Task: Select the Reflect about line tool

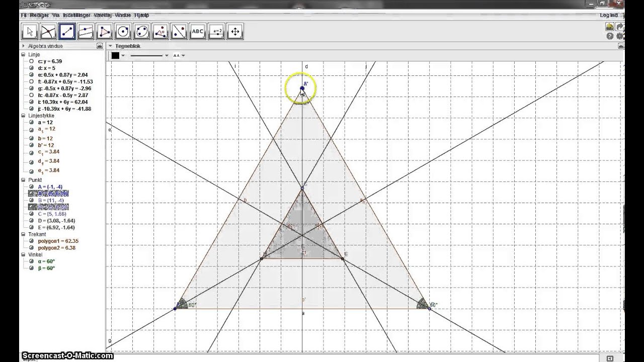Action: click(179, 32)
